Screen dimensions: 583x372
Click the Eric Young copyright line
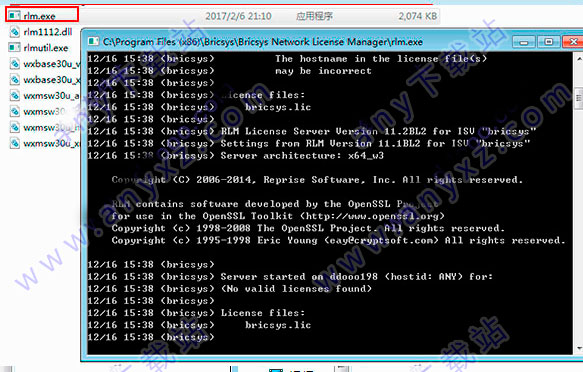click(x=338, y=240)
